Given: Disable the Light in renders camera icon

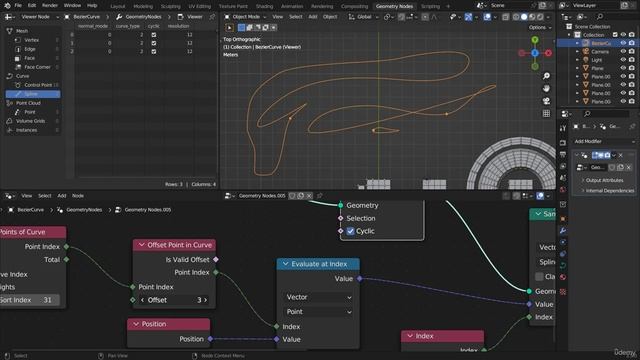Looking at the screenshot, I should [x=631, y=60].
